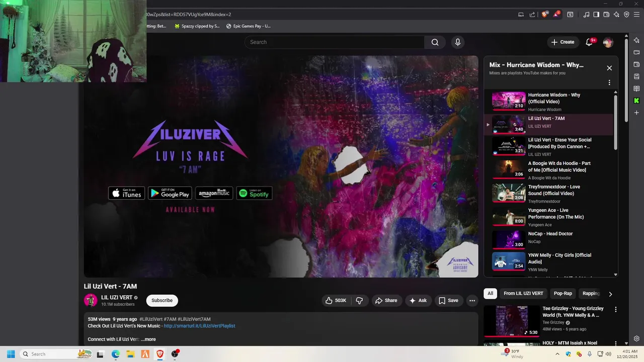Open Brave Wallet icon in toolbar

[x=606, y=15]
